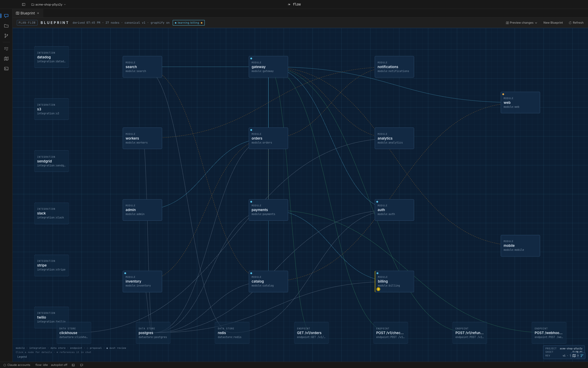
Task: Select the catalog module node
Action: pyautogui.click(x=268, y=281)
